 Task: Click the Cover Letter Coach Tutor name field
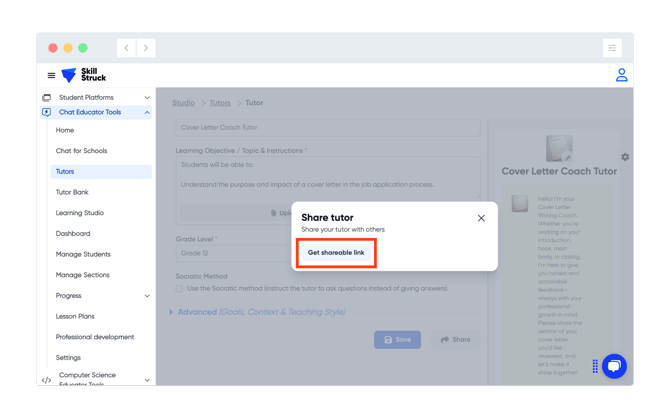coord(327,128)
